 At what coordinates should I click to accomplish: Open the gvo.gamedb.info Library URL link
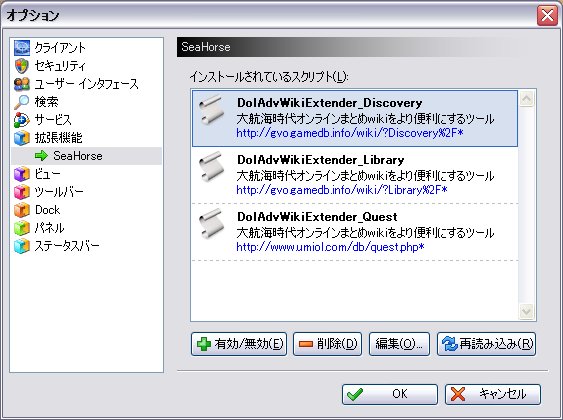[x=341, y=190]
